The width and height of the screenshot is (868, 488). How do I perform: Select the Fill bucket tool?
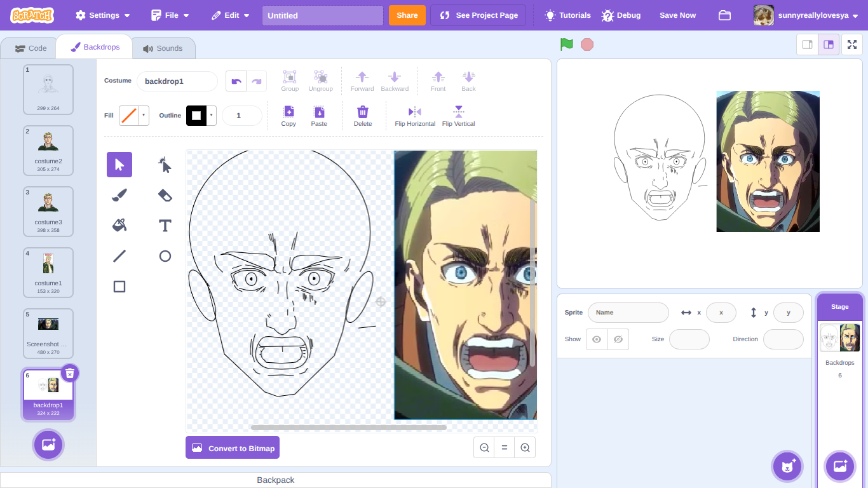point(119,226)
